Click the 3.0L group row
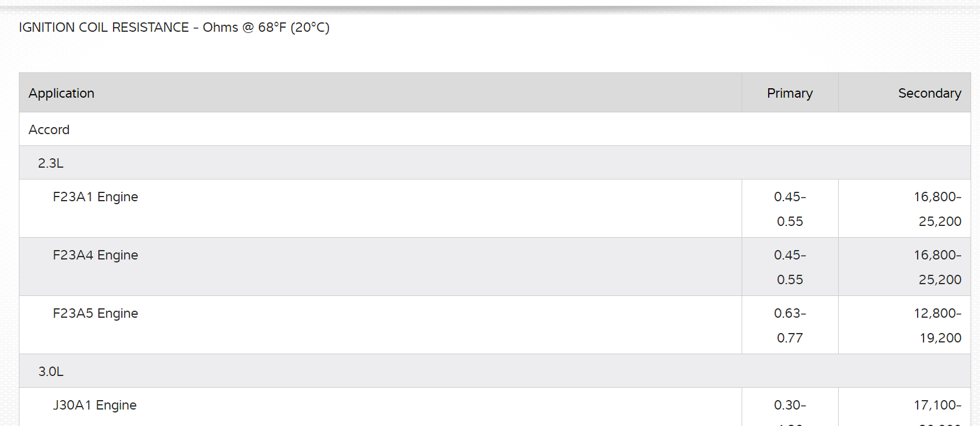Screen dimensions: 980x426 [x=51, y=371]
